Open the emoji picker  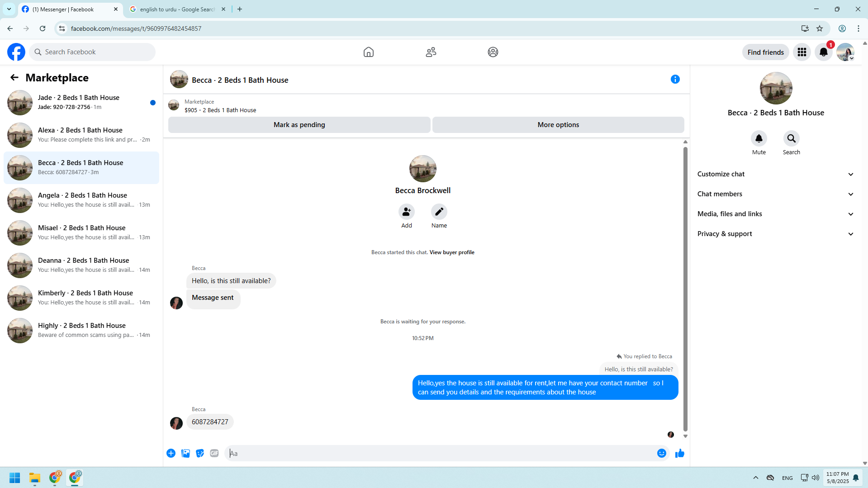(x=662, y=453)
